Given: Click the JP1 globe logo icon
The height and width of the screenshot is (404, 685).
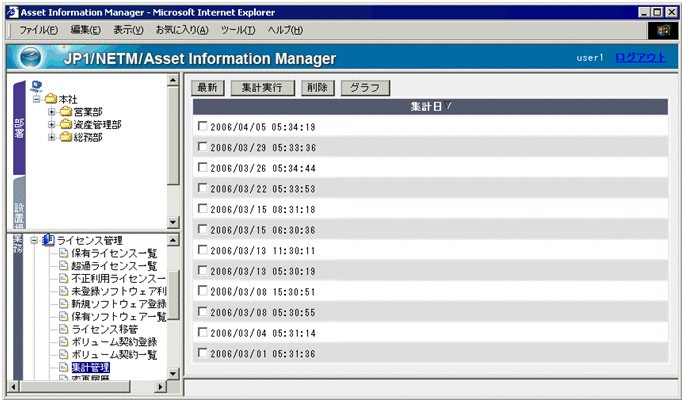Looking at the screenshot, I should pos(31,58).
